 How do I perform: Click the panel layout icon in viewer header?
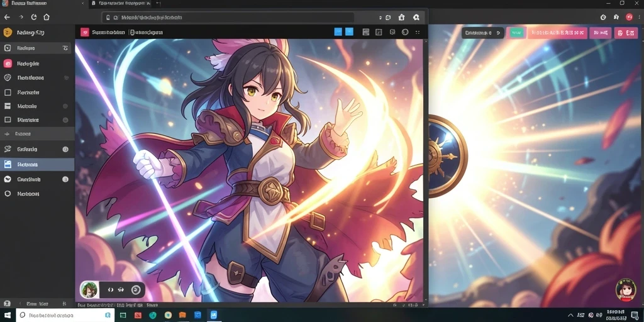pos(365,32)
